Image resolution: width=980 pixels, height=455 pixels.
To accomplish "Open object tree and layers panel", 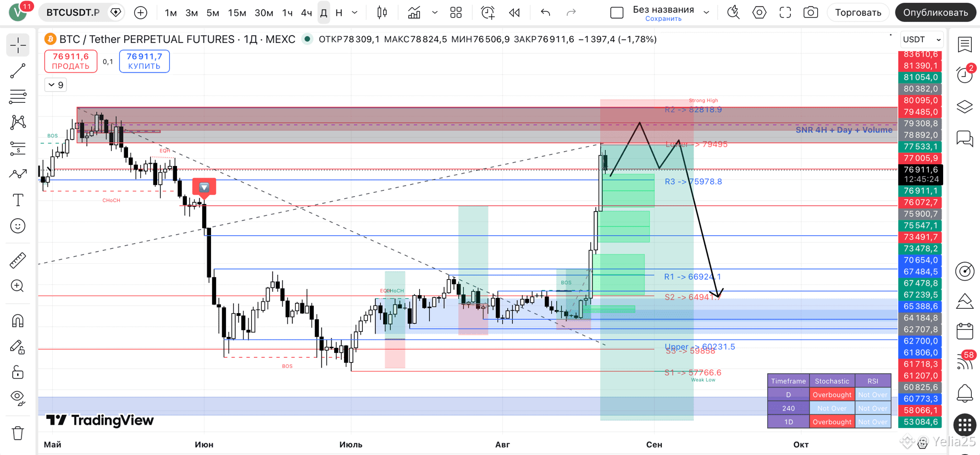I will [965, 107].
